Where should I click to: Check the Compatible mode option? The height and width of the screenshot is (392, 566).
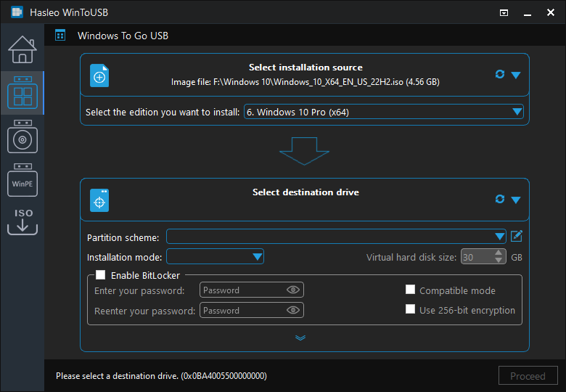(x=410, y=290)
